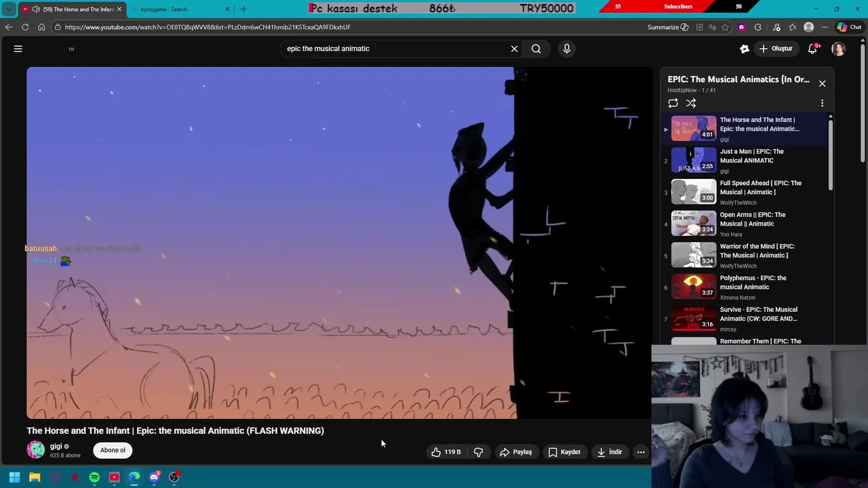
Task: Toggle playlist loop
Action: coord(673,103)
